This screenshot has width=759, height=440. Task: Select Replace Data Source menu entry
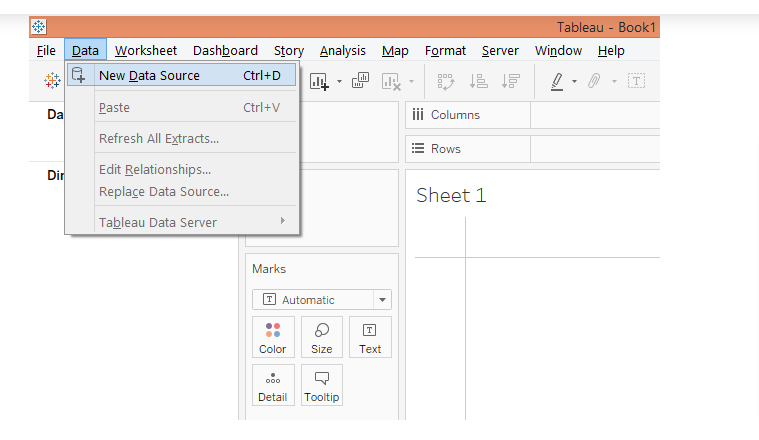point(182,192)
